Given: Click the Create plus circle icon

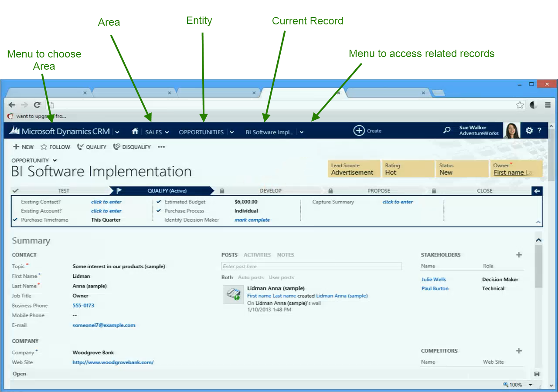Looking at the screenshot, I should [x=359, y=131].
